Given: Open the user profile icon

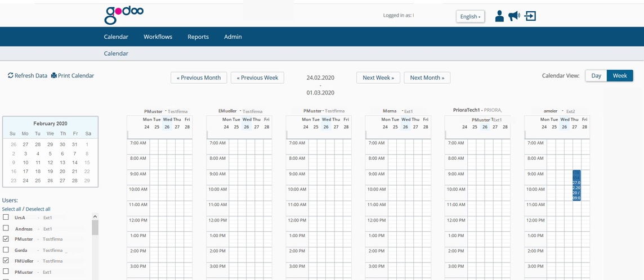Looking at the screenshot, I should click(499, 16).
